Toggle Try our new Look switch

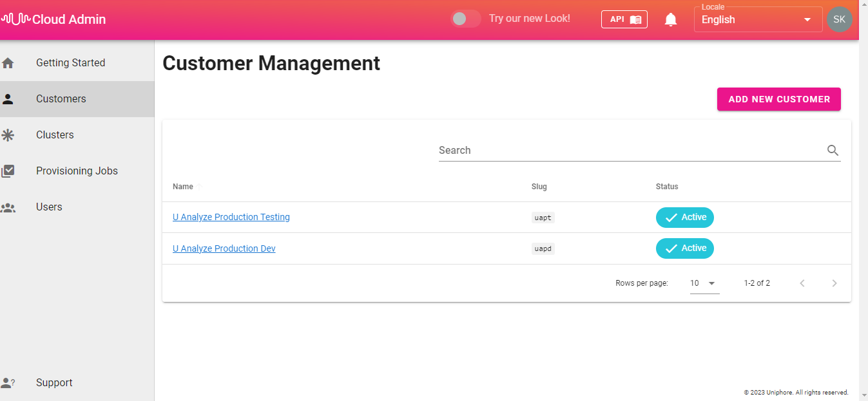click(465, 19)
